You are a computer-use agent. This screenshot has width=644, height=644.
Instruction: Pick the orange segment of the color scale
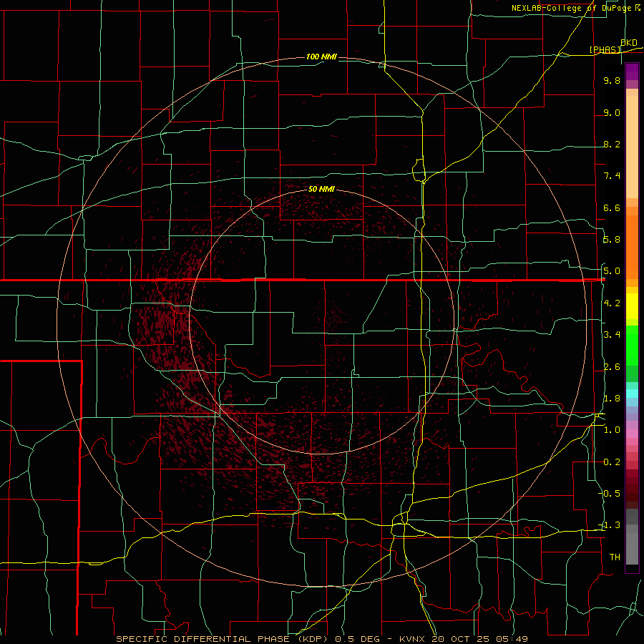632,247
